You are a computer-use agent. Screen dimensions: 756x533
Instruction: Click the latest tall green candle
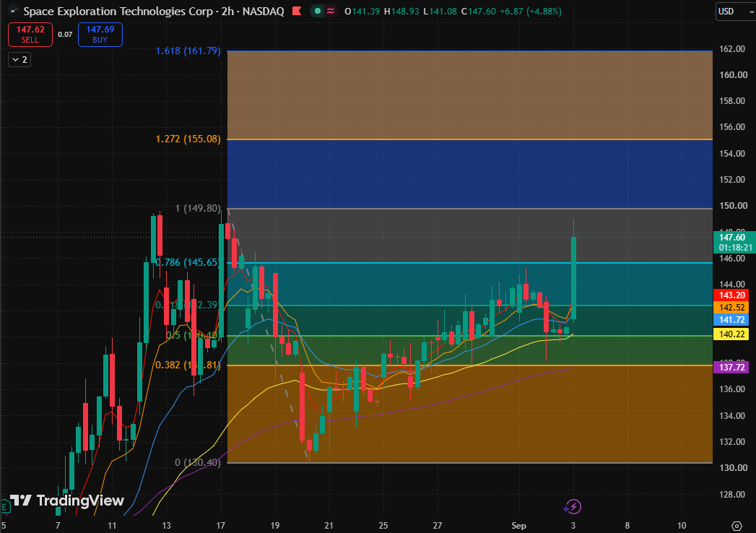pyautogui.click(x=574, y=277)
